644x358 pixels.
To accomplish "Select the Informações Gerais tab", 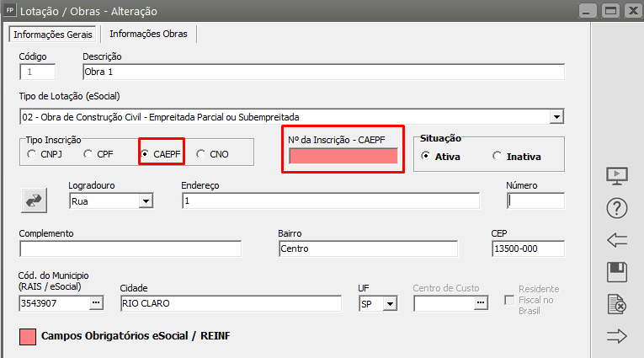I will coord(53,34).
